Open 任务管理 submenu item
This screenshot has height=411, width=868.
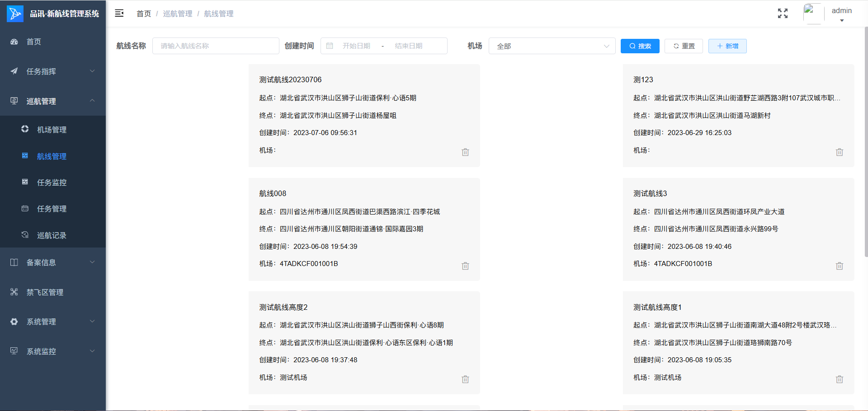coord(53,209)
